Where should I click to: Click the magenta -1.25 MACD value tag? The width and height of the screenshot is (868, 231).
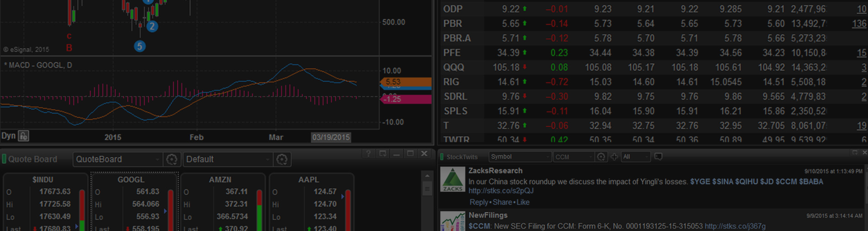tap(406, 99)
